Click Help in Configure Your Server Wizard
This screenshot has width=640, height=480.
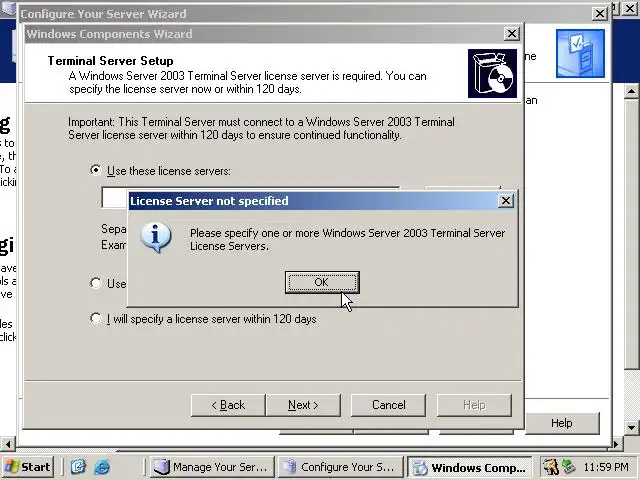[x=562, y=423]
